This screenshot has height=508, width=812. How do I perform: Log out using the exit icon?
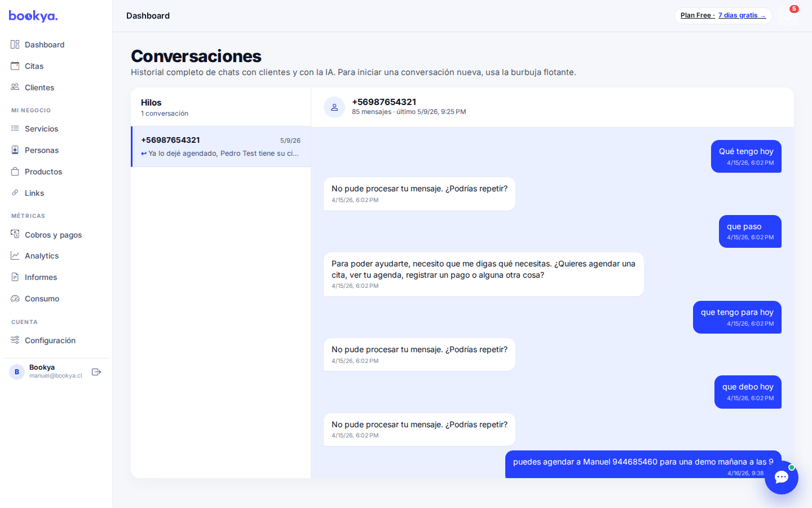point(96,372)
